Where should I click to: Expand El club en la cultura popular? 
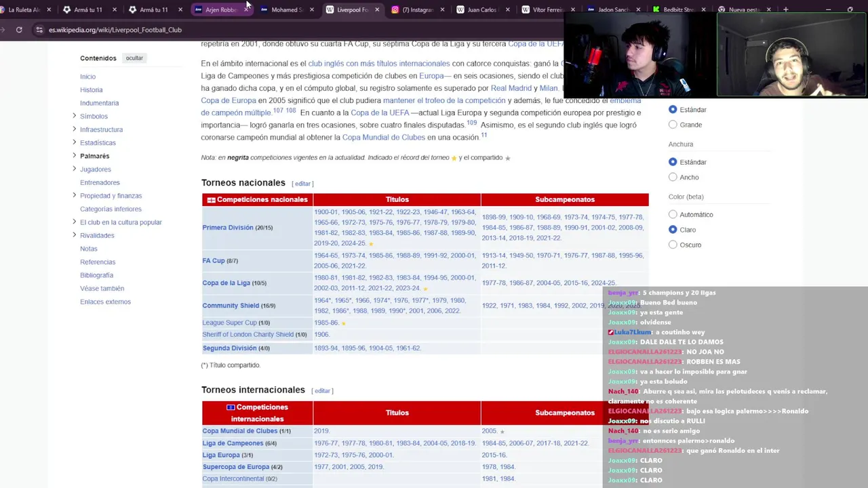click(x=74, y=222)
